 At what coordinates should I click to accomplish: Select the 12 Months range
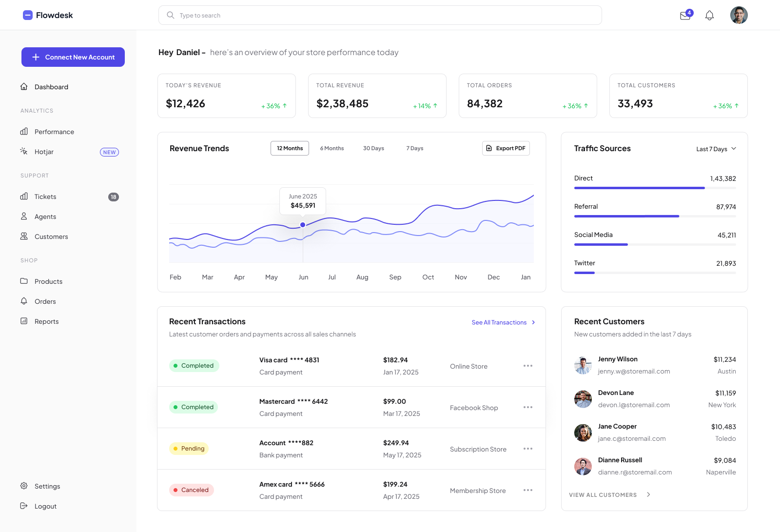290,148
